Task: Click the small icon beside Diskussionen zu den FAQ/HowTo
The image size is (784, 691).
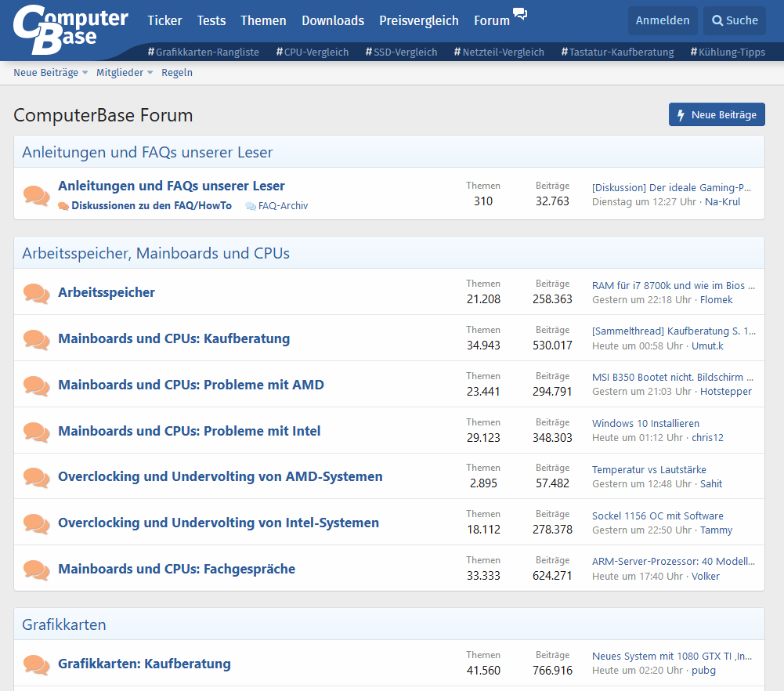Action: coord(63,206)
